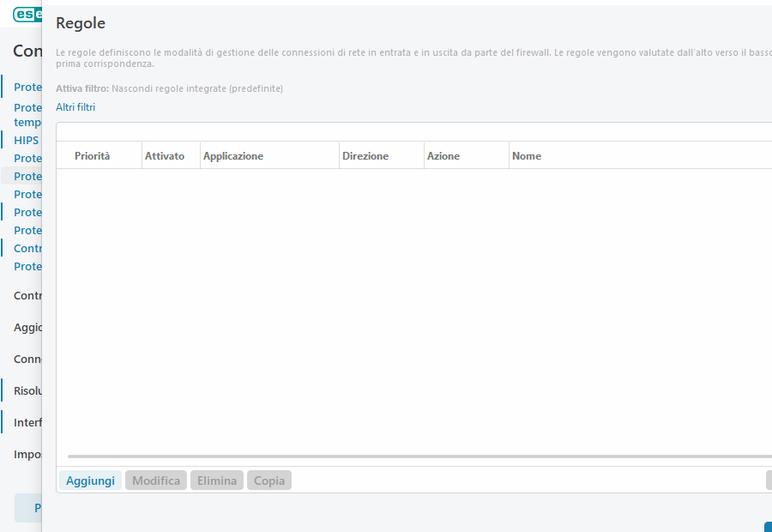This screenshot has width=772, height=532.
Task: Sort rules by the "Priorità" column
Action: pyautogui.click(x=94, y=155)
